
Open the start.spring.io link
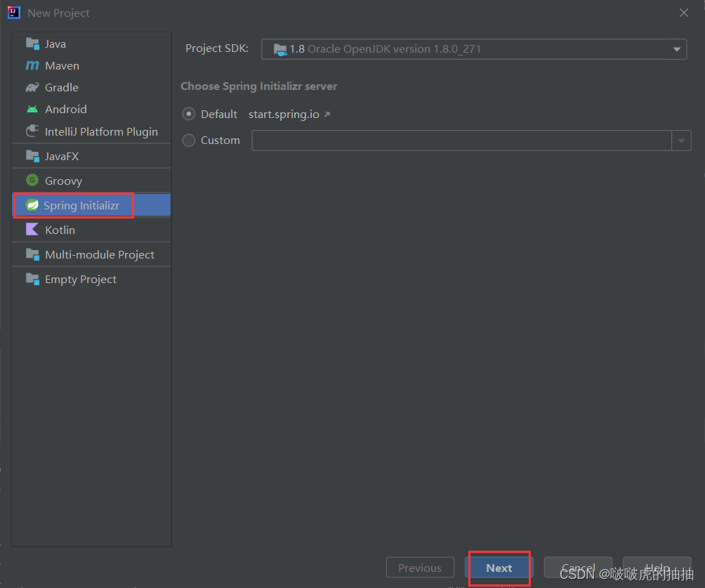point(284,115)
